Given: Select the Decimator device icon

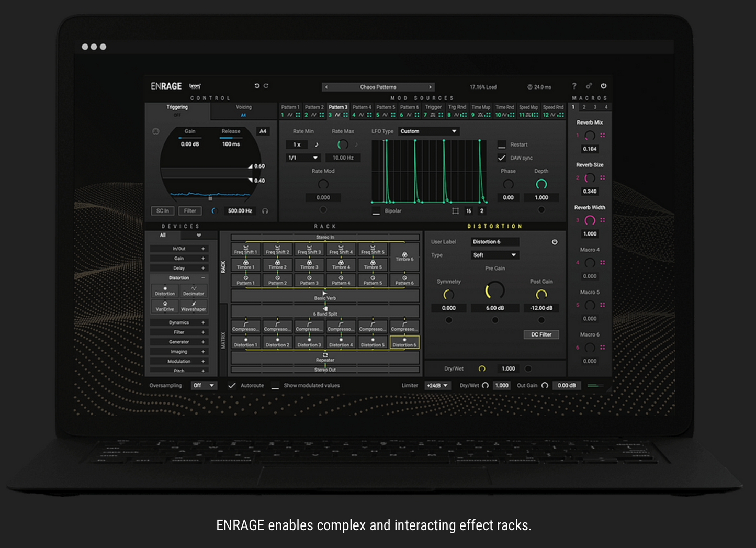Looking at the screenshot, I should click(x=193, y=291).
